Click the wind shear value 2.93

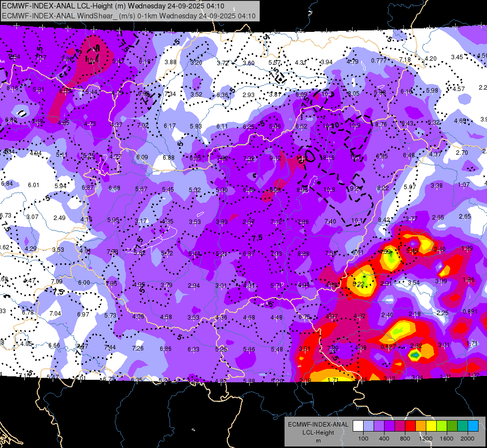click(248, 95)
